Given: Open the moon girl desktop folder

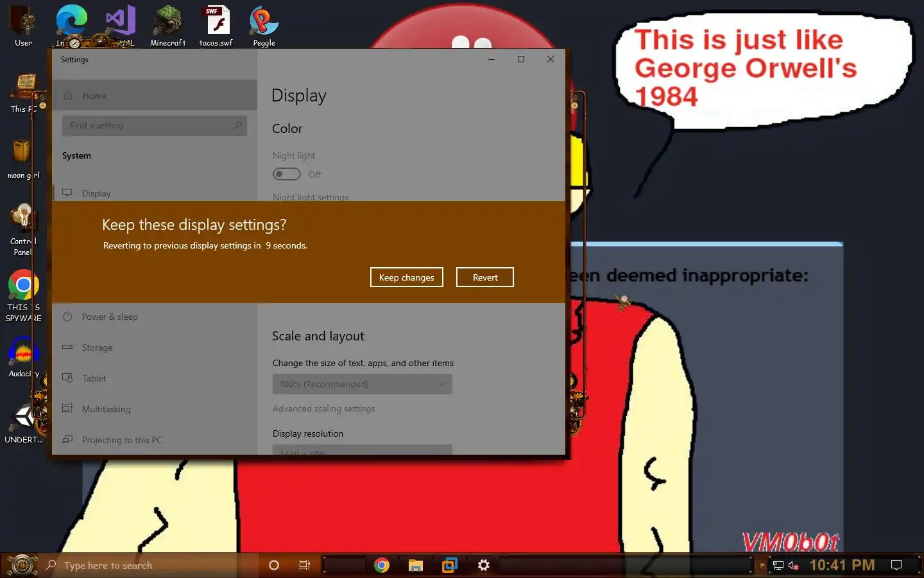Looking at the screenshot, I should click(24, 159).
